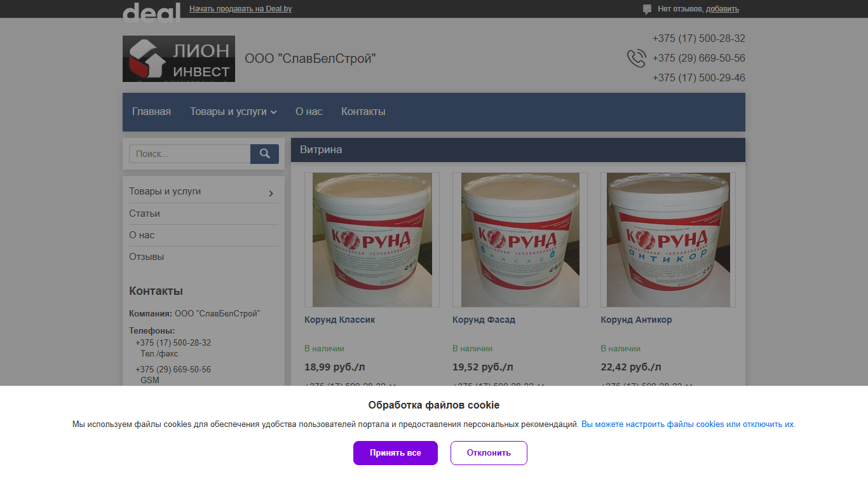Open Контакты in the navigation bar
The image size is (868, 488).
pyautogui.click(x=363, y=112)
